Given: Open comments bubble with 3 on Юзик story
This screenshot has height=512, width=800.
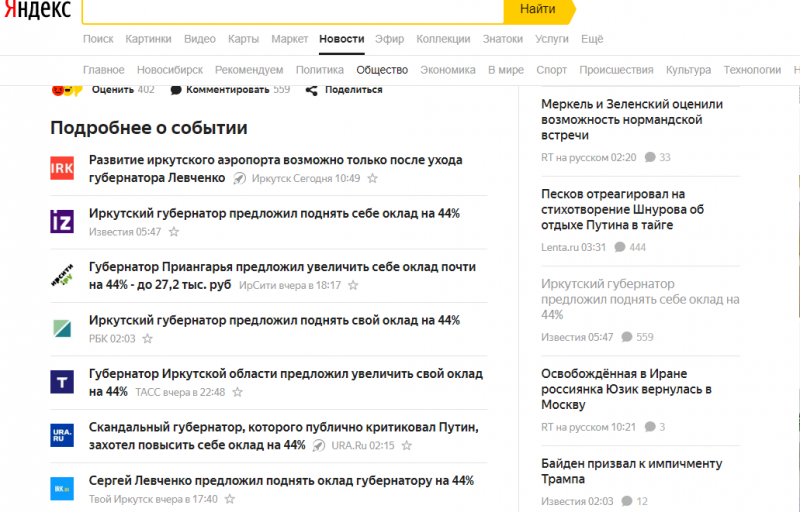Looking at the screenshot, I should point(650,427).
